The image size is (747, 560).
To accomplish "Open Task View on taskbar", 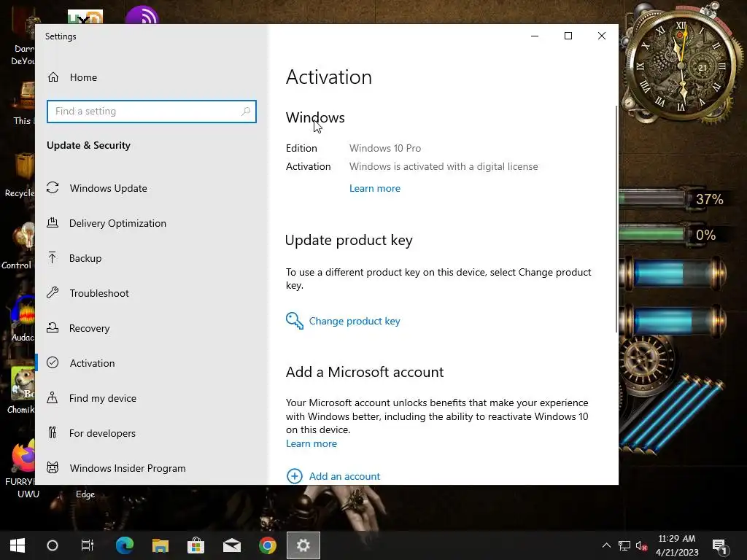I will (88, 545).
